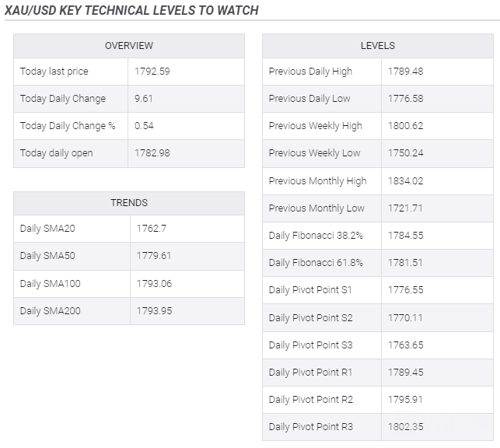The height and width of the screenshot is (448, 500).
Task: Select the Daily SMA100 value 1793.06
Action: click(x=154, y=284)
